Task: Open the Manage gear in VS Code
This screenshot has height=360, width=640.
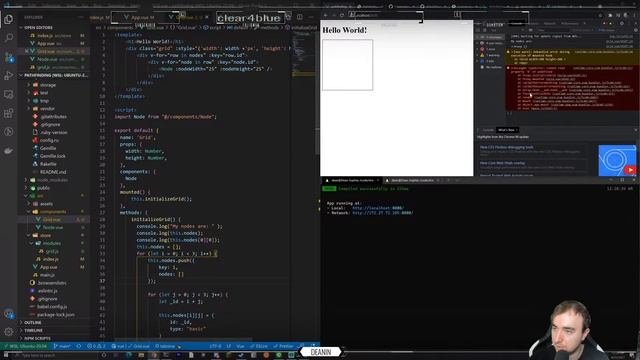Action: click(8, 332)
